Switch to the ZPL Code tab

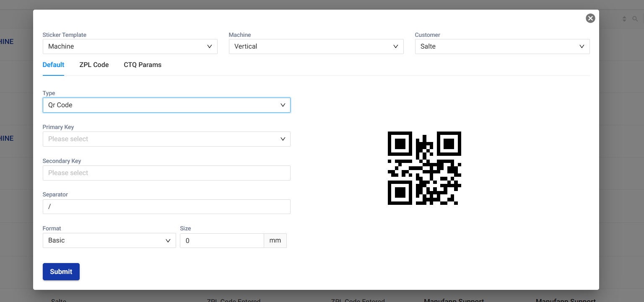[94, 65]
